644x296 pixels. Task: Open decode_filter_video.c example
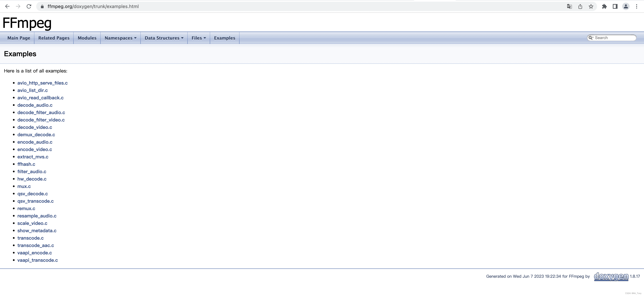point(41,120)
